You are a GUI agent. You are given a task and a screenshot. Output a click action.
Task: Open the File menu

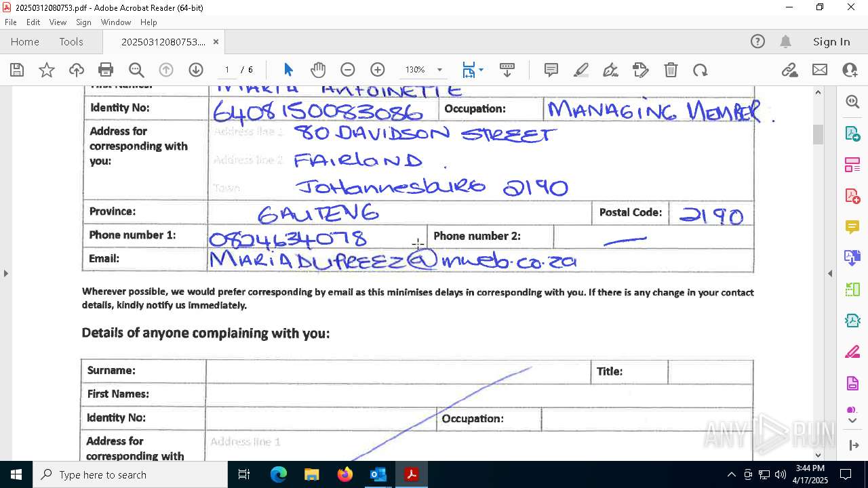(x=11, y=22)
